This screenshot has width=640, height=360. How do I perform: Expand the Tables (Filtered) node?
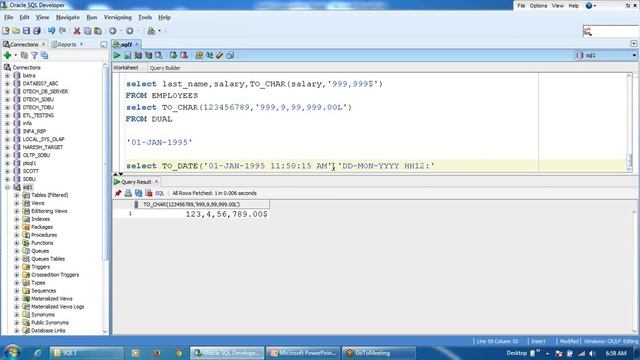click(17, 195)
